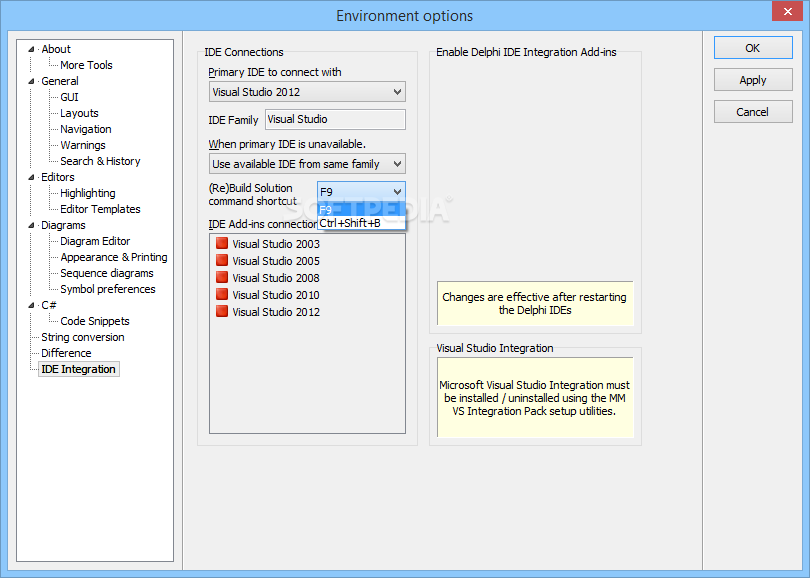Screen dimensions: 810x578
Task: Open the Layouts settings page
Action: (x=79, y=113)
